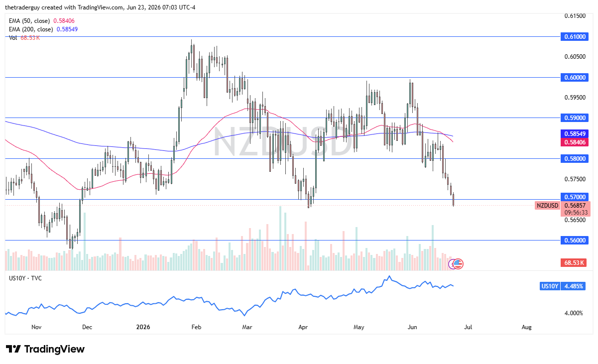Click the Nov label on time axis

pos(35,327)
